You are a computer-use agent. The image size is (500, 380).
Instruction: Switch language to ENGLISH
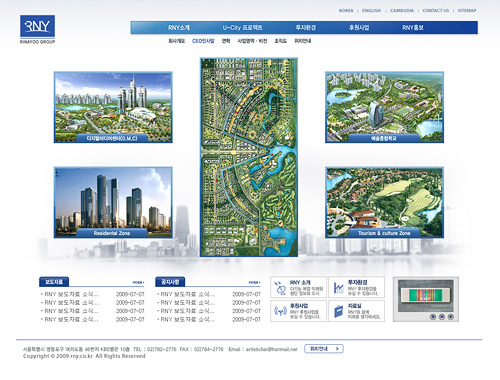(x=371, y=11)
